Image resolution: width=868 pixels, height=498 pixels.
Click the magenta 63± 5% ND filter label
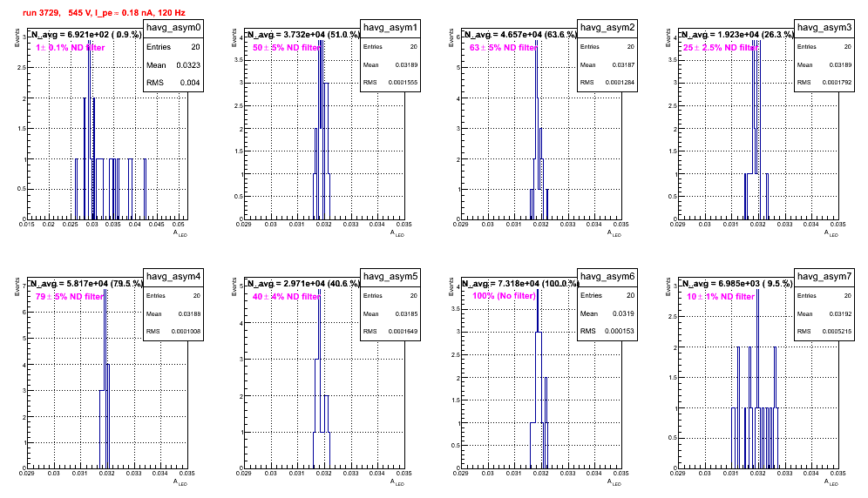click(x=504, y=48)
